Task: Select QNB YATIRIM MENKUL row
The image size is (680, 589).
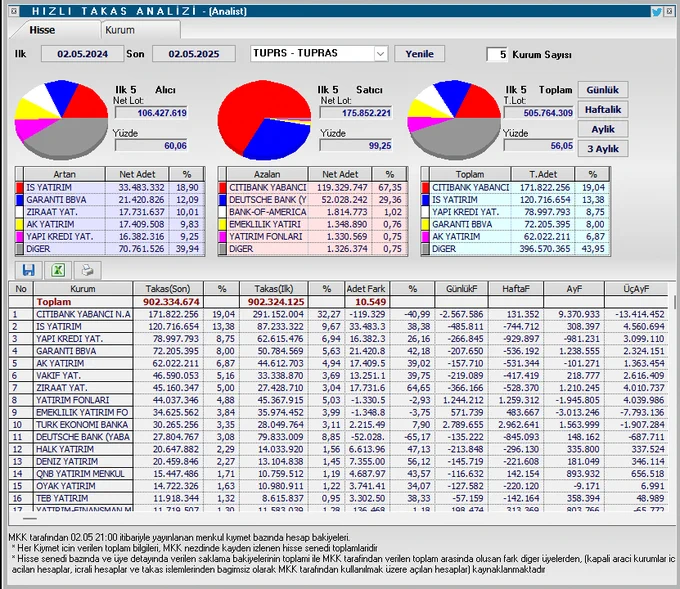Action: coord(338,474)
